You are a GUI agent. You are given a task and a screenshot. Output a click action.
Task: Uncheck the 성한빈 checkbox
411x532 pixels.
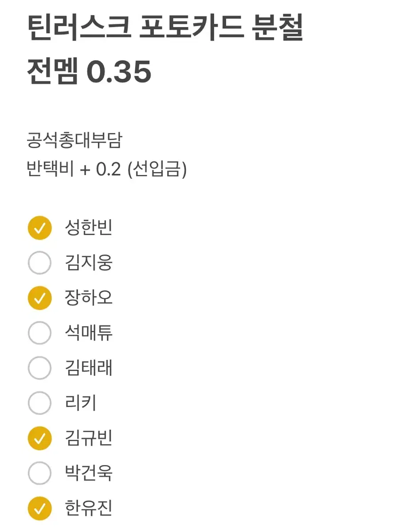[x=39, y=228]
